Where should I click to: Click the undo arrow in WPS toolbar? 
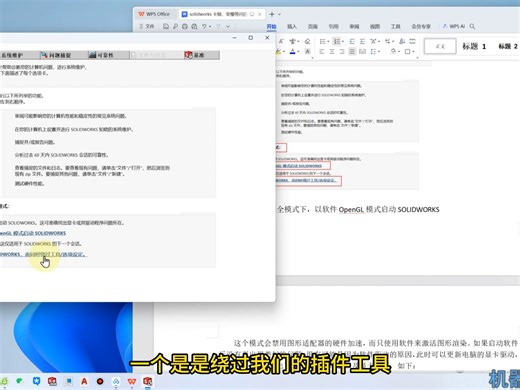tap(204, 26)
